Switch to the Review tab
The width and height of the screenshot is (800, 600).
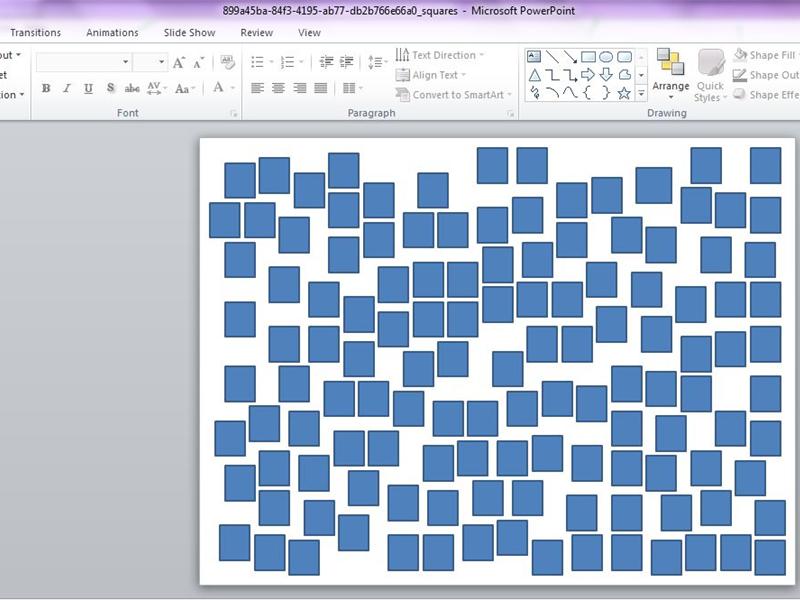(257, 32)
